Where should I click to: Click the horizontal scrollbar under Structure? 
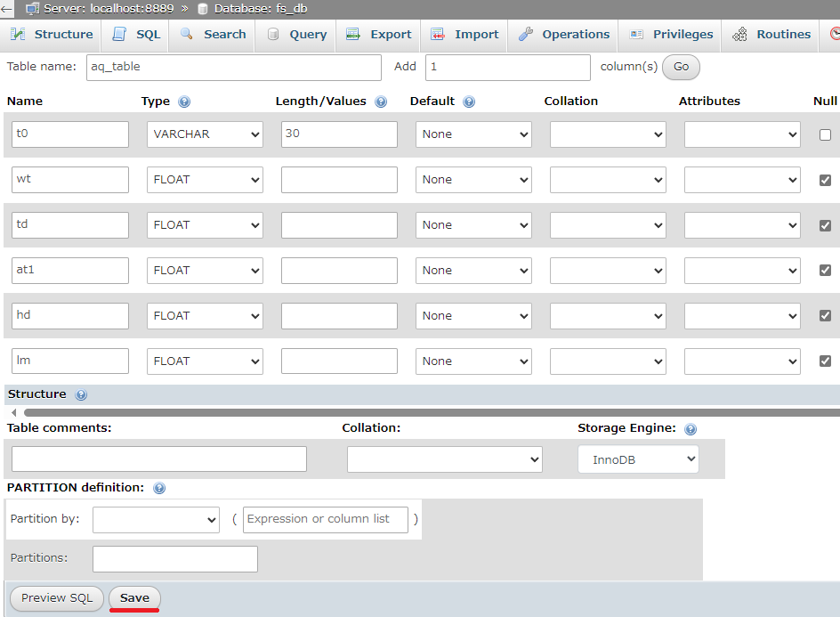432,413
